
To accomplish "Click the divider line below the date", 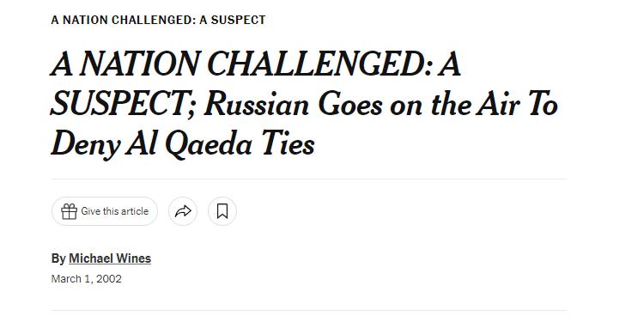I will click(x=309, y=310).
